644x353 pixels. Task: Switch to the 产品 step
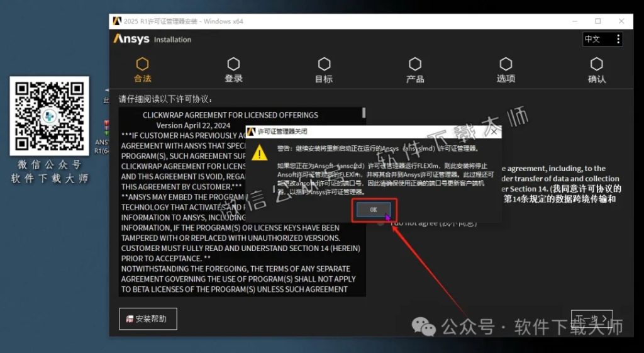pyautogui.click(x=415, y=70)
